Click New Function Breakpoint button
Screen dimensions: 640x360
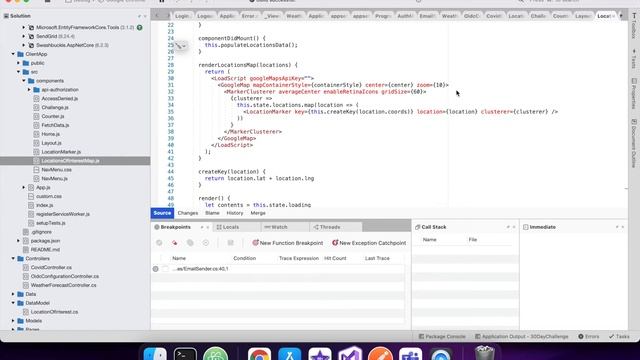pyautogui.click(x=288, y=243)
